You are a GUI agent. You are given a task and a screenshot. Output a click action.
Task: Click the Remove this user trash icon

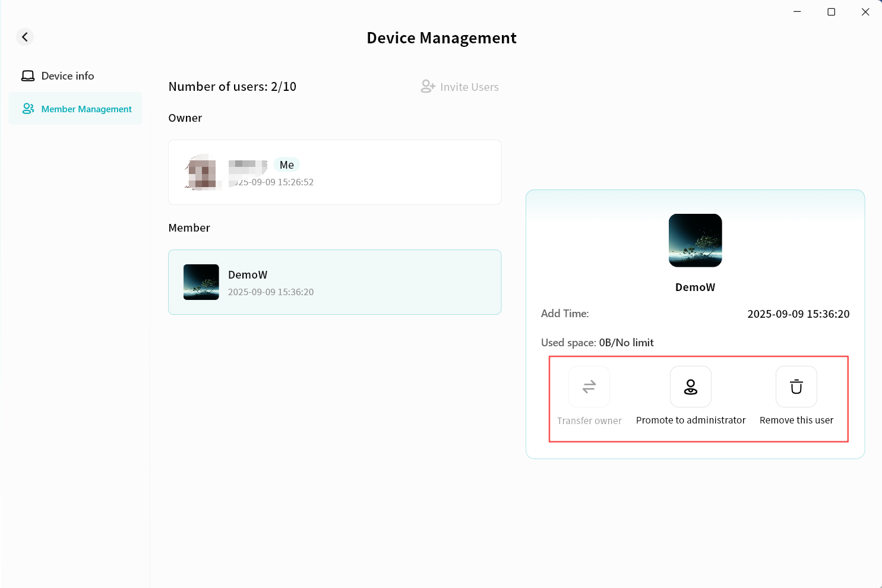click(796, 387)
